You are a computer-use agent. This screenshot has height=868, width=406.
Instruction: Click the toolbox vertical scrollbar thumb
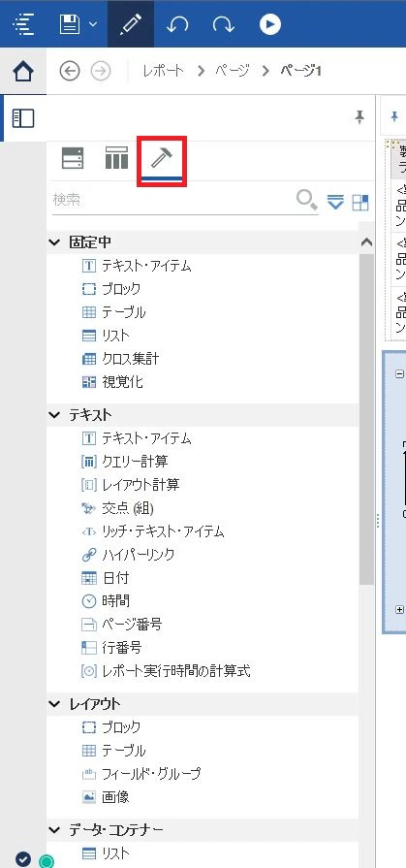tap(365, 418)
